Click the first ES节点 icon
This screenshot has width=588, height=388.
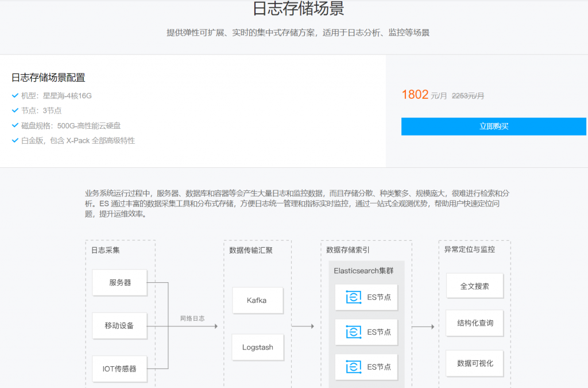pyautogui.click(x=354, y=297)
